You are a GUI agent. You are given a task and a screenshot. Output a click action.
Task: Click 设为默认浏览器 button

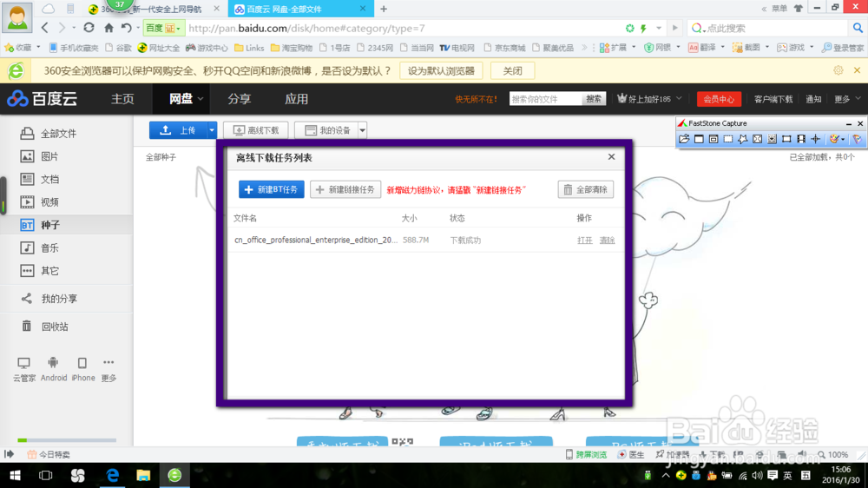click(x=441, y=71)
